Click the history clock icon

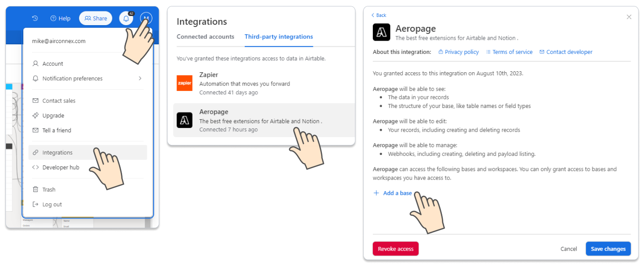tap(35, 18)
